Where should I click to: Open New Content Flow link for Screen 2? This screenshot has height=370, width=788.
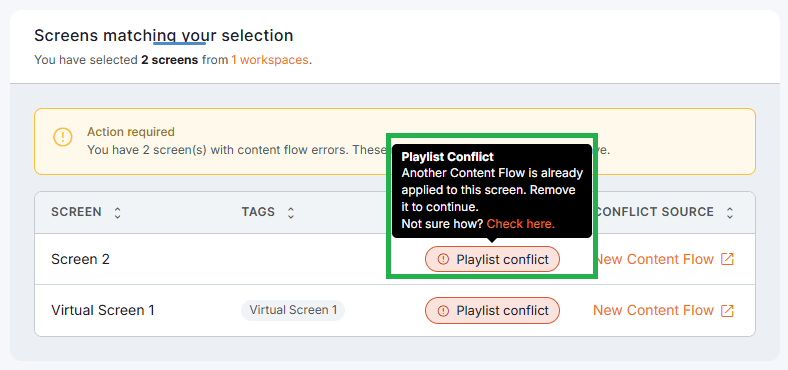(x=654, y=259)
